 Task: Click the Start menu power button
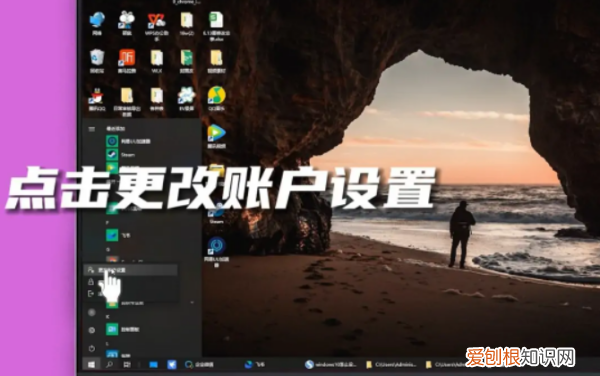click(x=91, y=348)
